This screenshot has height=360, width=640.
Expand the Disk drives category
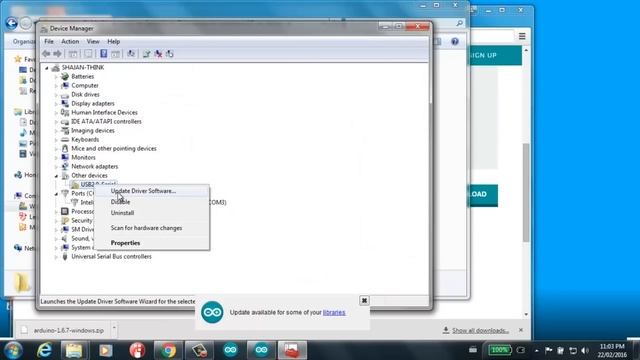pos(56,95)
